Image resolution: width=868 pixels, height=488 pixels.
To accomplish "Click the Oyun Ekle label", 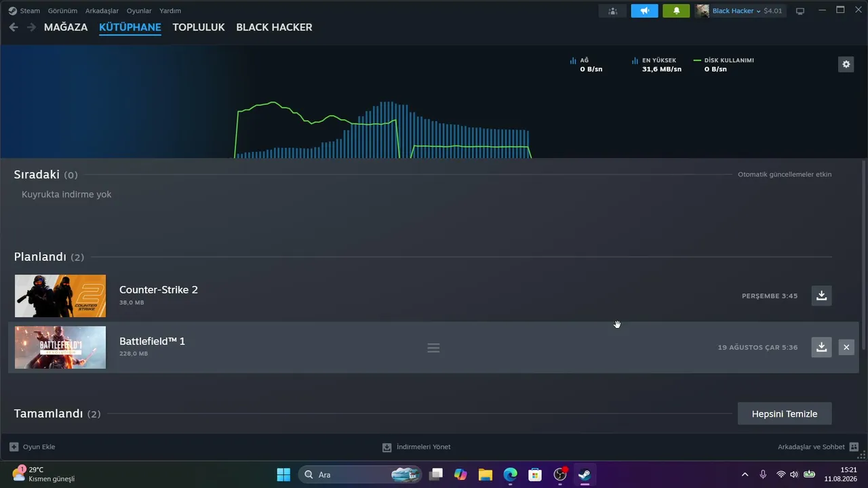I will (39, 447).
